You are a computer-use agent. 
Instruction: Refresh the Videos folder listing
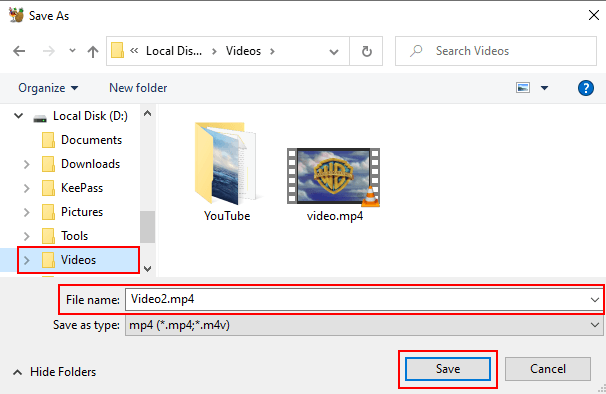coord(366,51)
